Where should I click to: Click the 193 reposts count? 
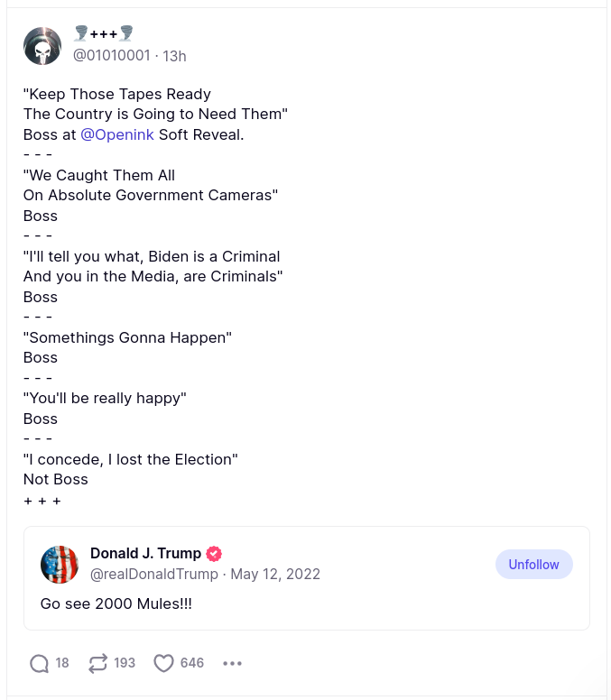(125, 663)
